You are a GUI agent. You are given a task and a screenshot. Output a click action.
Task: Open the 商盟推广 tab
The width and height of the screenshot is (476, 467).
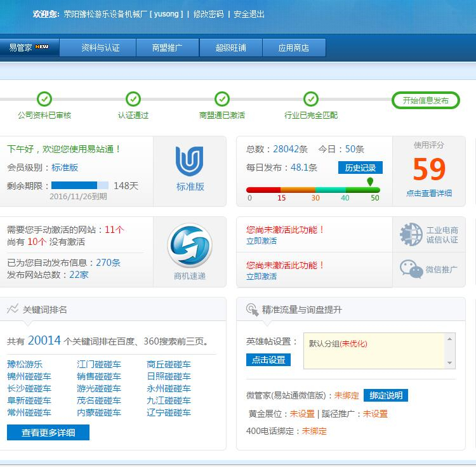coord(168,48)
